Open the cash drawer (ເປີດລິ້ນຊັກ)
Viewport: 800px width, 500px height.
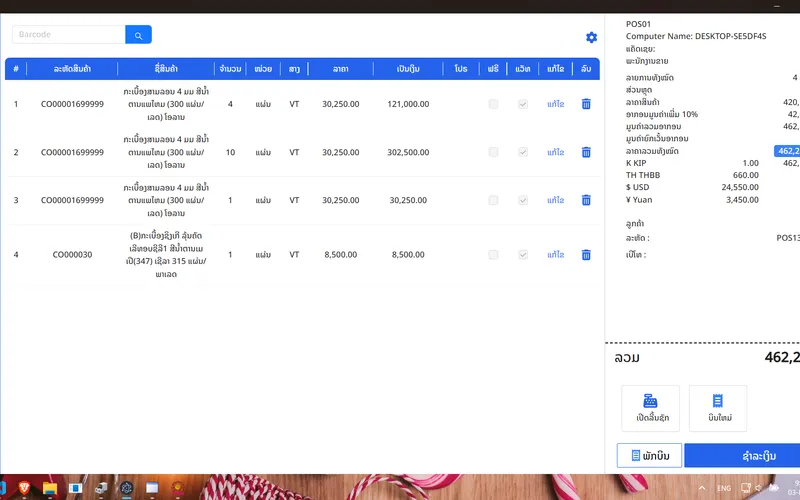pos(650,408)
